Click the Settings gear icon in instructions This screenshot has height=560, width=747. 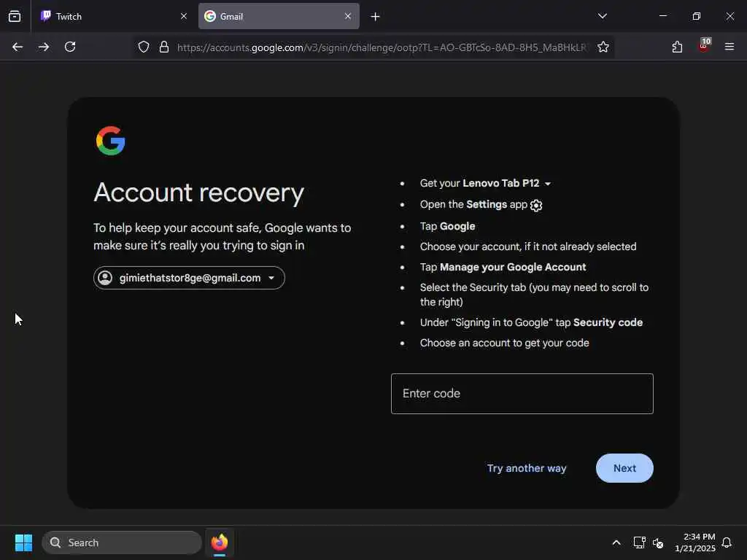pos(536,205)
